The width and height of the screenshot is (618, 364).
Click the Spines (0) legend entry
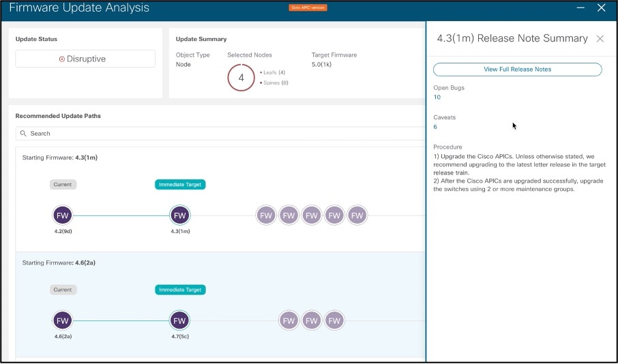coord(274,82)
